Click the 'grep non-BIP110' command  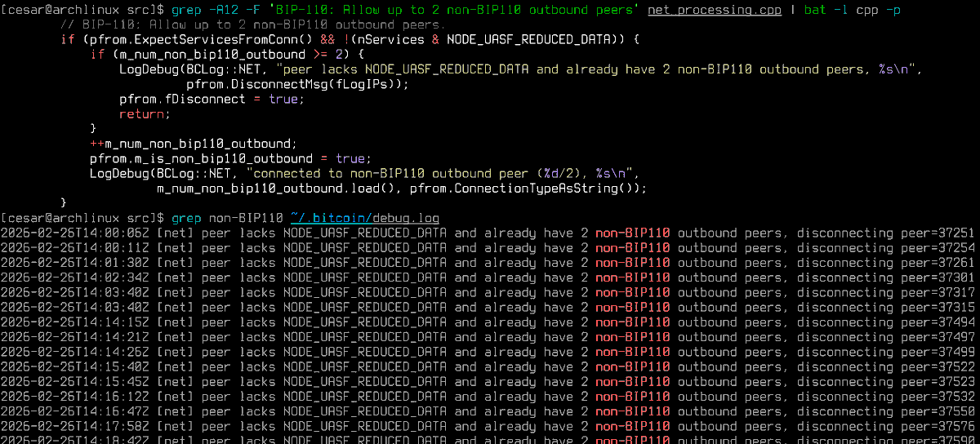pyautogui.click(x=226, y=218)
